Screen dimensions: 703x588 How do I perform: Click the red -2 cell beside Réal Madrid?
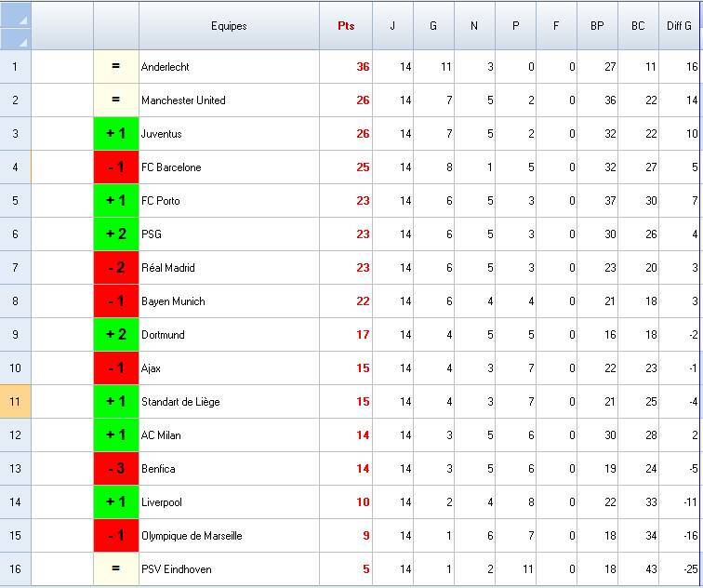pyautogui.click(x=116, y=268)
